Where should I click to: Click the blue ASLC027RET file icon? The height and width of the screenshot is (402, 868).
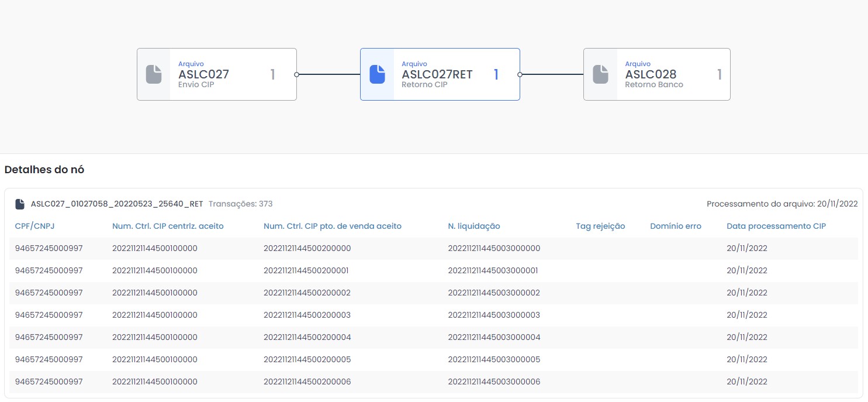pos(377,74)
